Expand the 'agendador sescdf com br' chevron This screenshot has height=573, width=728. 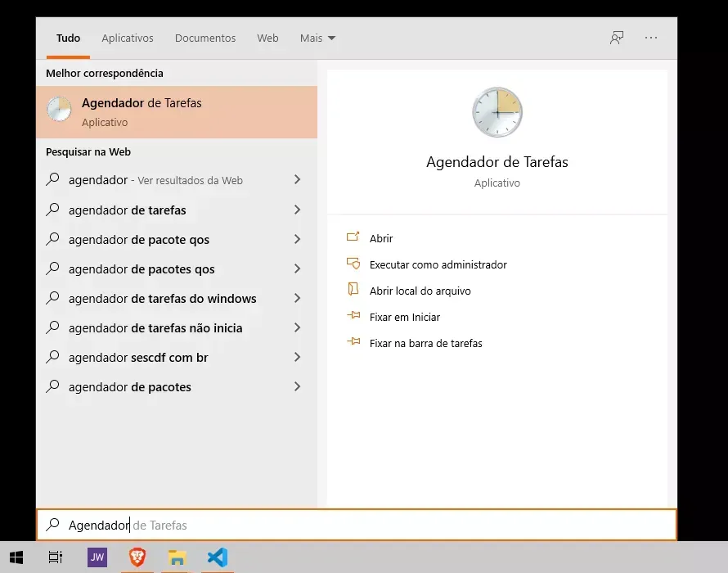tap(297, 358)
